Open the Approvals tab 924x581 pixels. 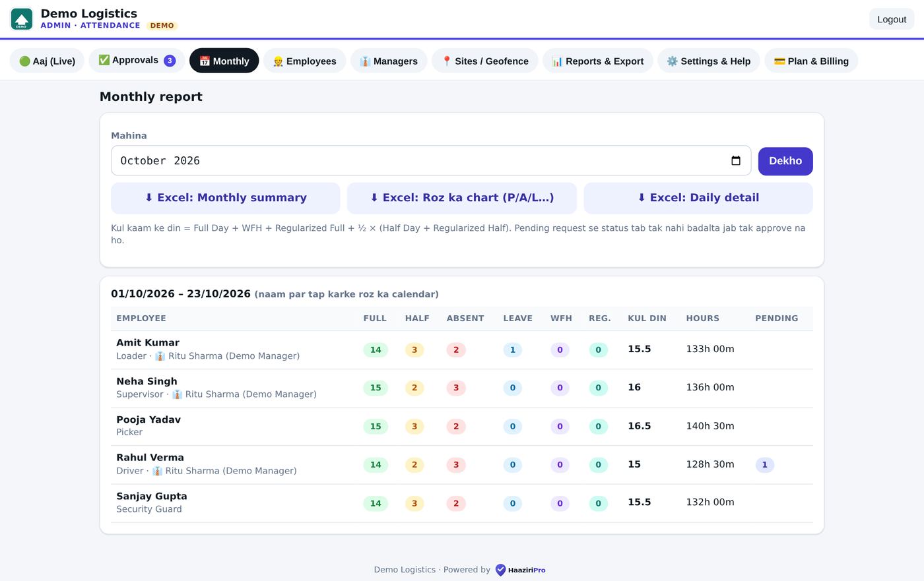point(137,61)
